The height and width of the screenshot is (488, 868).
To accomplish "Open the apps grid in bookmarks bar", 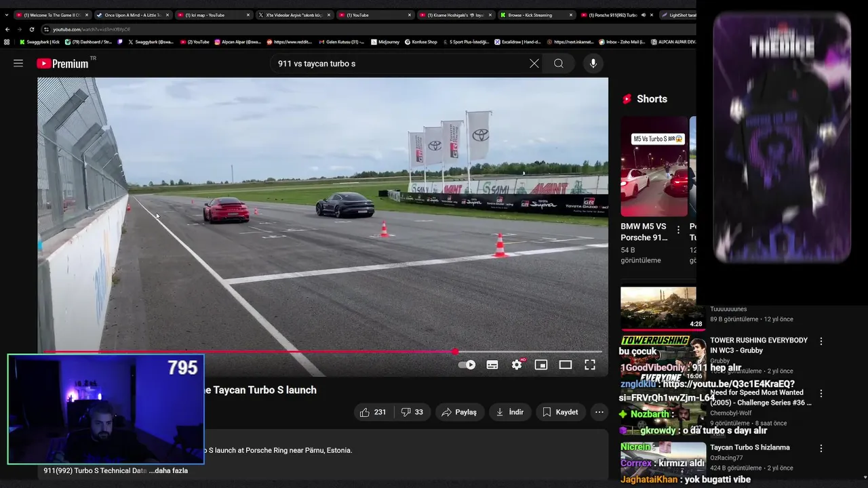I will pos(7,42).
